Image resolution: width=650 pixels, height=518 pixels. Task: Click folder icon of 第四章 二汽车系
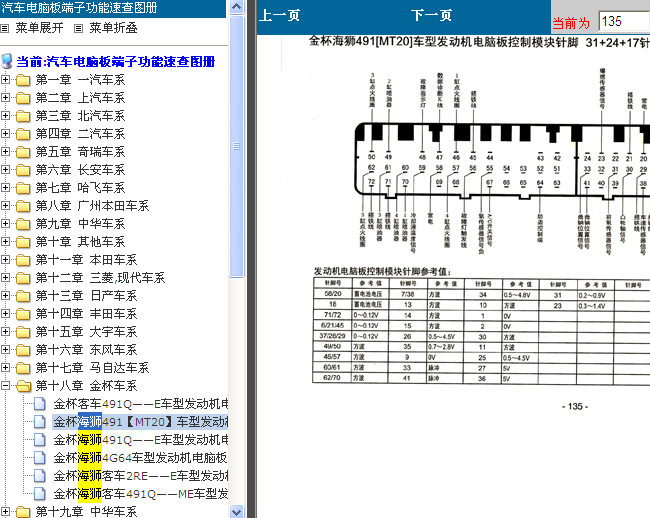pyautogui.click(x=23, y=134)
